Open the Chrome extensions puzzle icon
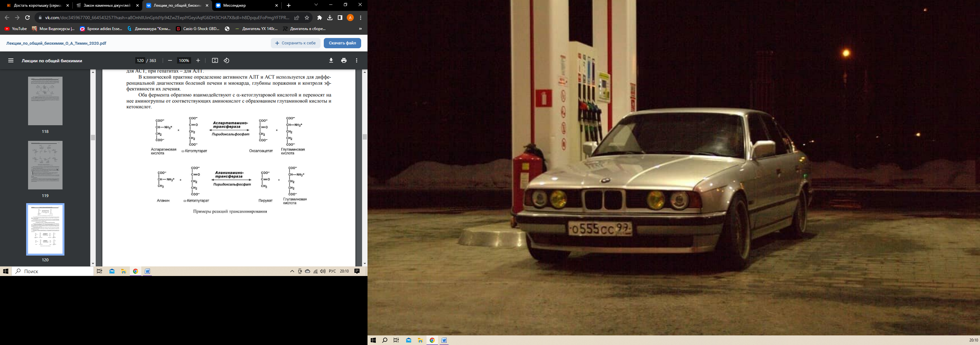The height and width of the screenshot is (345, 980). [x=320, y=18]
